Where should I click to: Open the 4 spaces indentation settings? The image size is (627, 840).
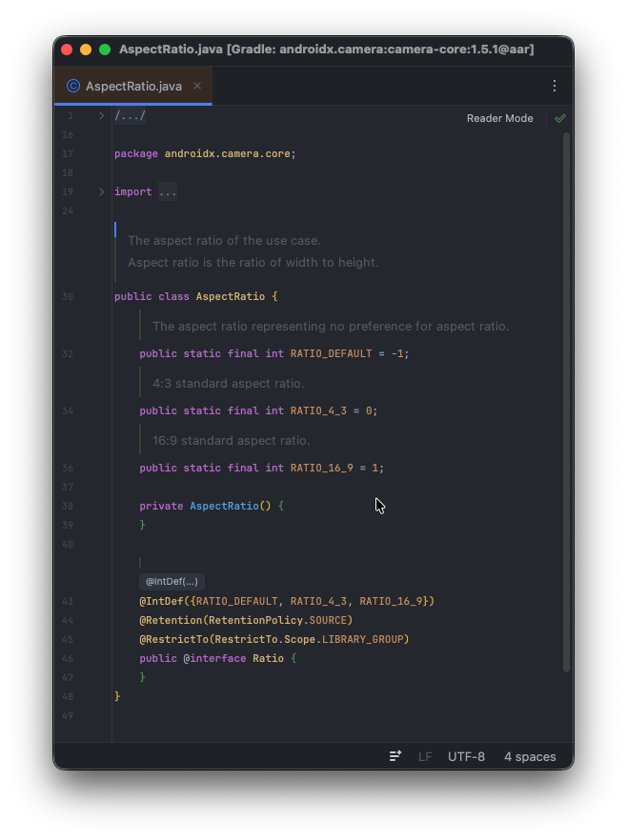click(x=530, y=756)
